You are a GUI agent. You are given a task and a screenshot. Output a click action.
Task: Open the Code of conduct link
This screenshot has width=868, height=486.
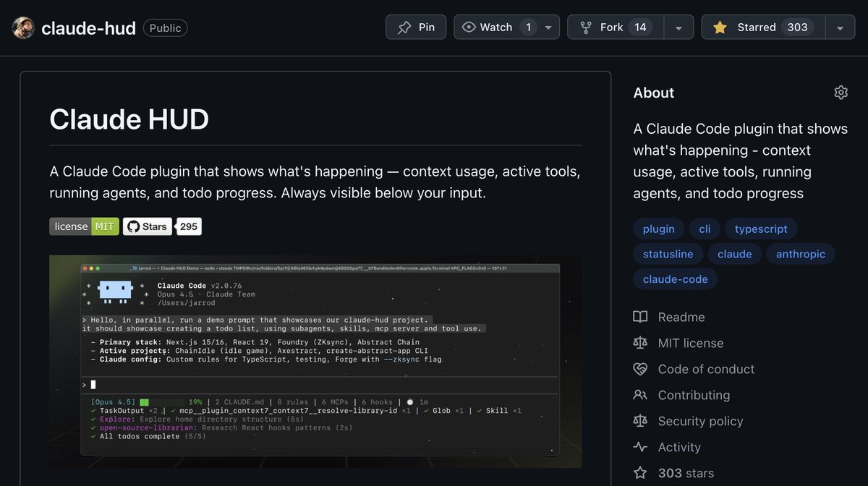click(x=706, y=370)
